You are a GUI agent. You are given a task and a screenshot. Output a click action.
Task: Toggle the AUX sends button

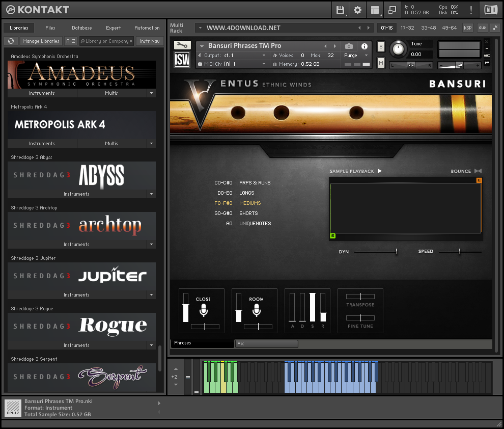(x=487, y=56)
